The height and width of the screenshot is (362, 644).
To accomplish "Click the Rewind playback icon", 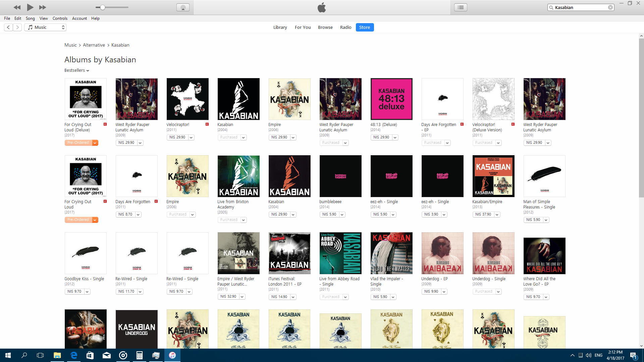I will point(17,7).
